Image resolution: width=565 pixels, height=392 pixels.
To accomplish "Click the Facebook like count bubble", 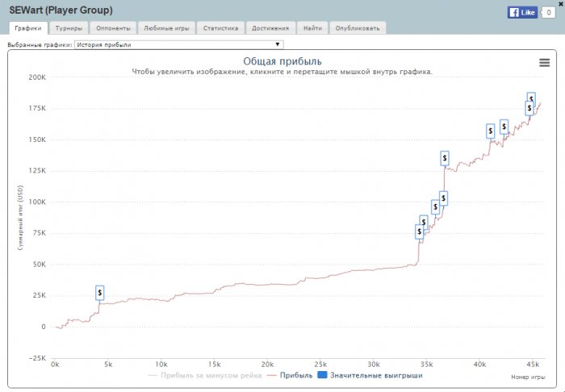I will (x=548, y=13).
